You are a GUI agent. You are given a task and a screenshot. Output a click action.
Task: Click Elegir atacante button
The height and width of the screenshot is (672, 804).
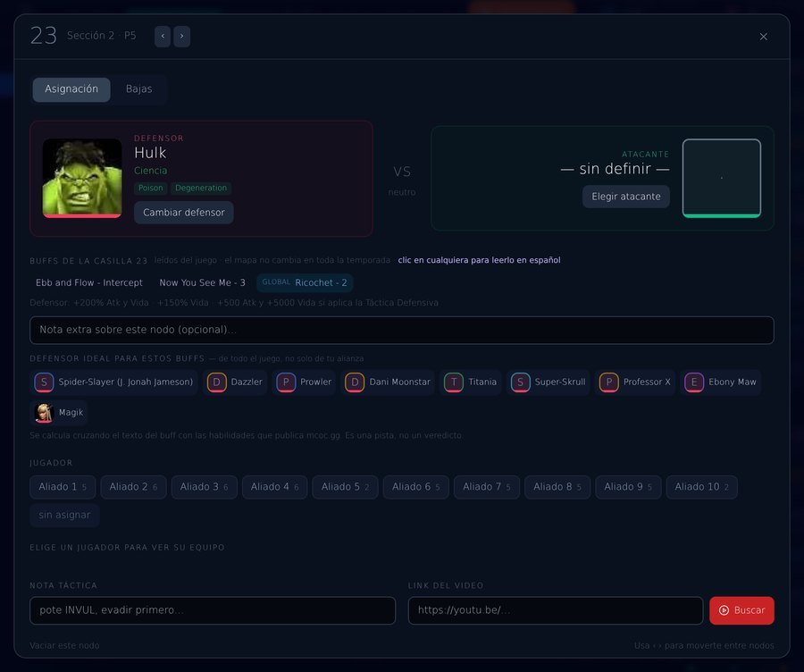point(625,197)
